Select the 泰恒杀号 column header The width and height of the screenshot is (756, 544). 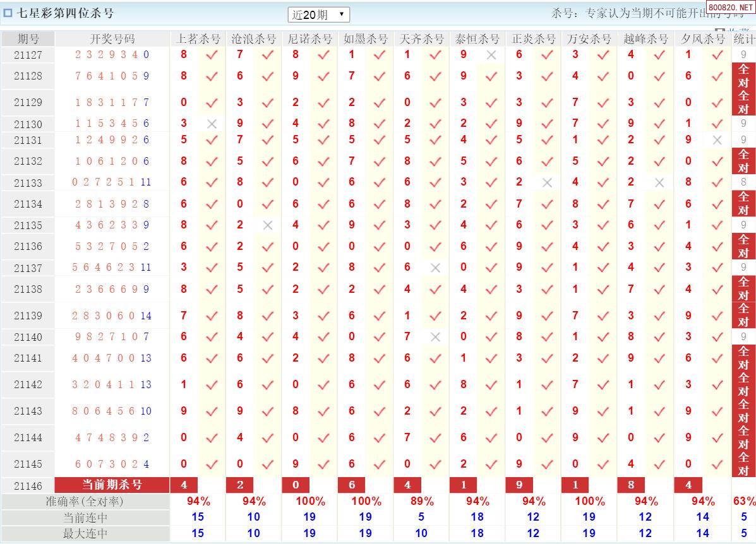pos(477,39)
